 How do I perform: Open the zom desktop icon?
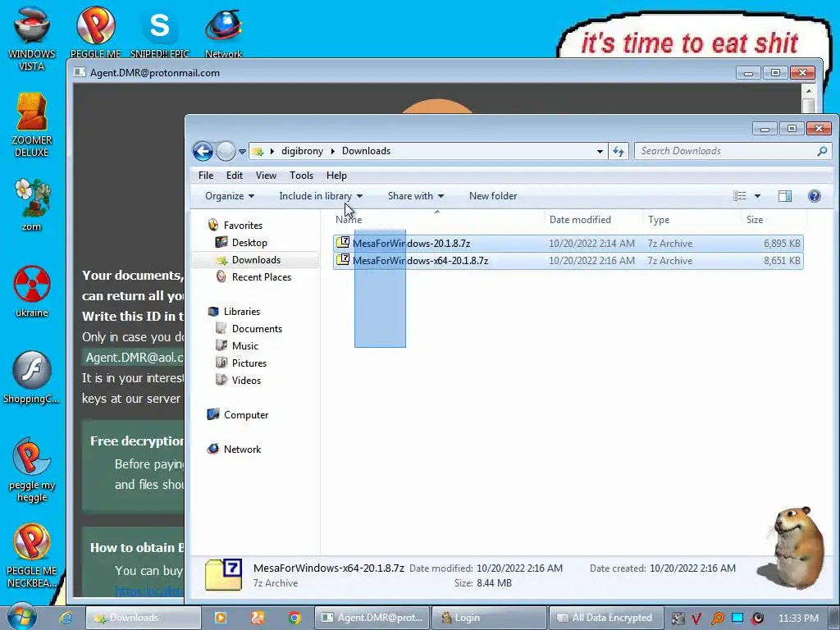tap(32, 204)
